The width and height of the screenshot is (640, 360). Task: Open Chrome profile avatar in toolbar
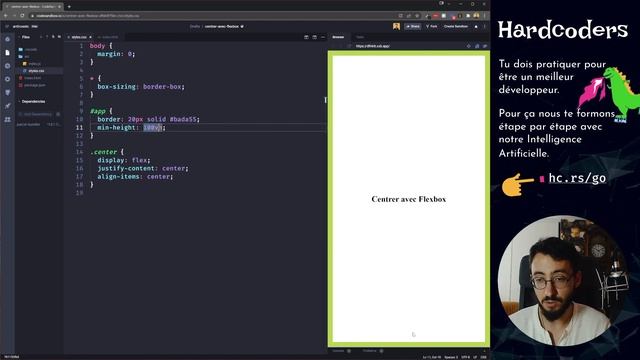[x=476, y=16]
